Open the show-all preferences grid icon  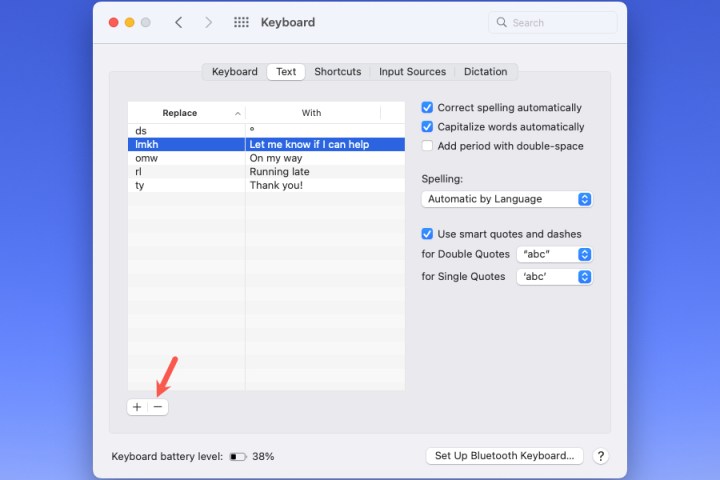(x=241, y=22)
